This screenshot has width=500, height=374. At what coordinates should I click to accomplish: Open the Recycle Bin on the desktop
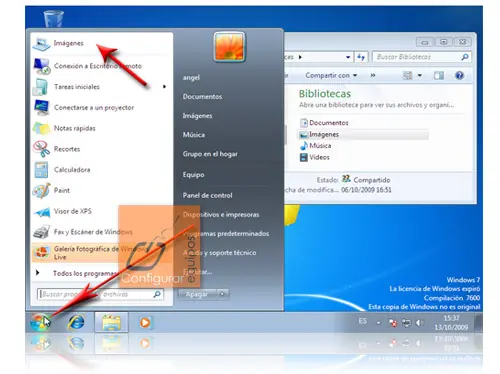coord(54,19)
